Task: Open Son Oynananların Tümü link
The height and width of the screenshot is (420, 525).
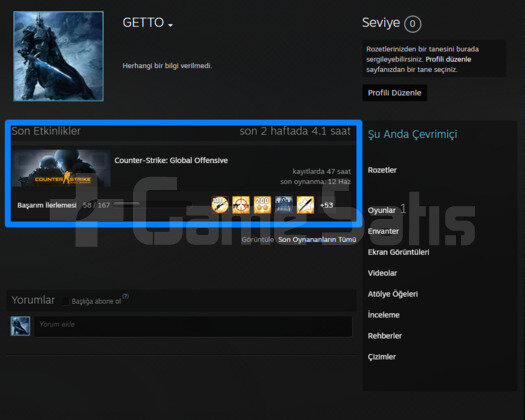Action: (x=317, y=239)
